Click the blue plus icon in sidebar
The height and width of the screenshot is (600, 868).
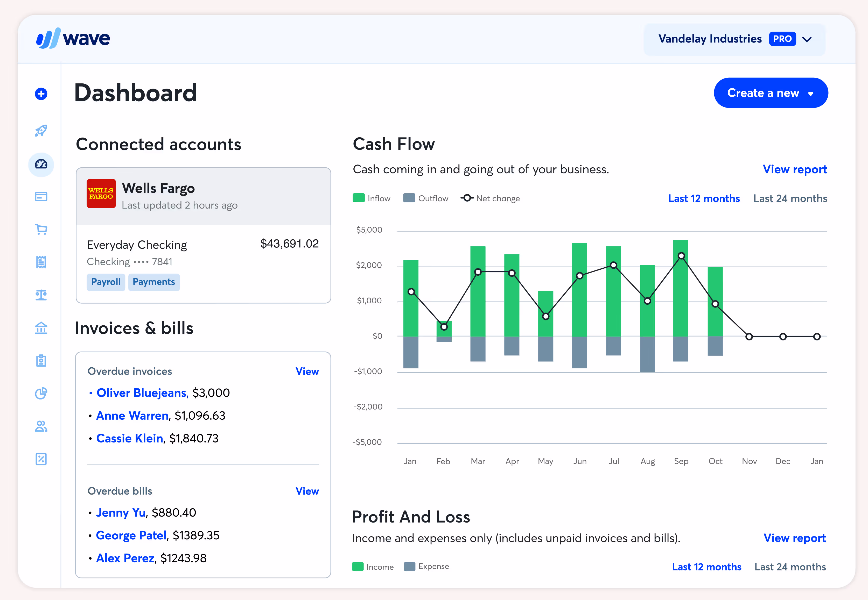coord(41,94)
